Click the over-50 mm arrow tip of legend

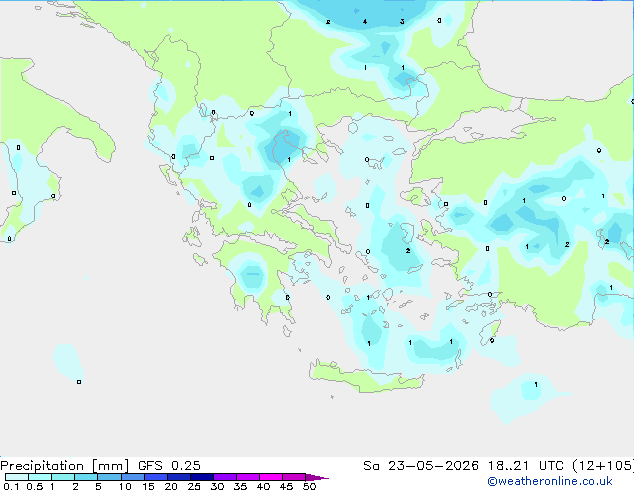(x=317, y=477)
